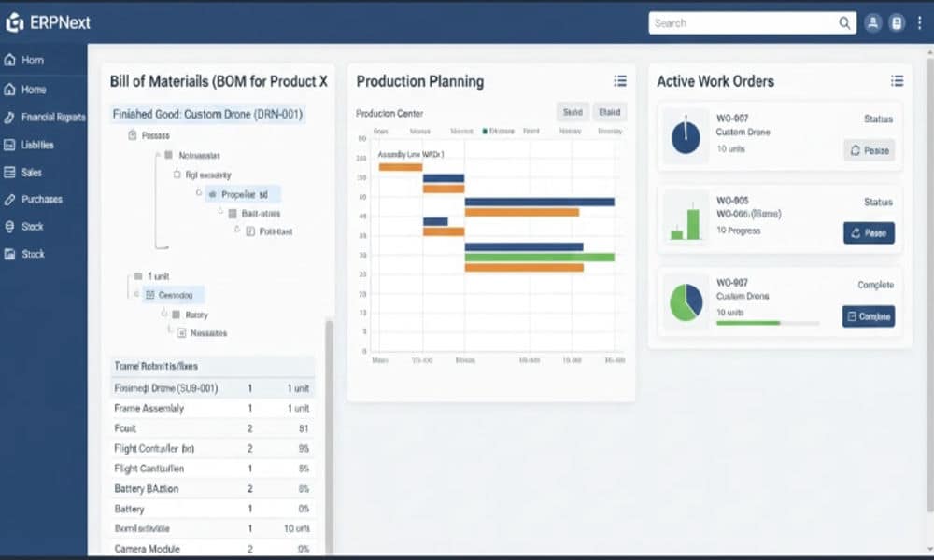The height and width of the screenshot is (560, 934).
Task: Open Stock from the left sidebar
Action: [x=34, y=226]
